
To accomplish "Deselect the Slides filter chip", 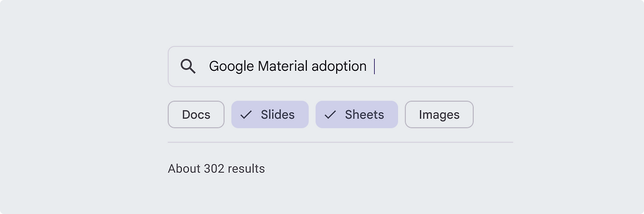I will tap(270, 115).
